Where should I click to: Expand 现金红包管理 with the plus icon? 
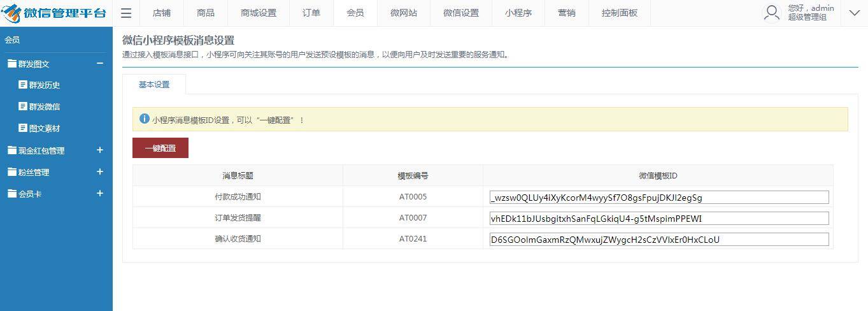pos(99,150)
